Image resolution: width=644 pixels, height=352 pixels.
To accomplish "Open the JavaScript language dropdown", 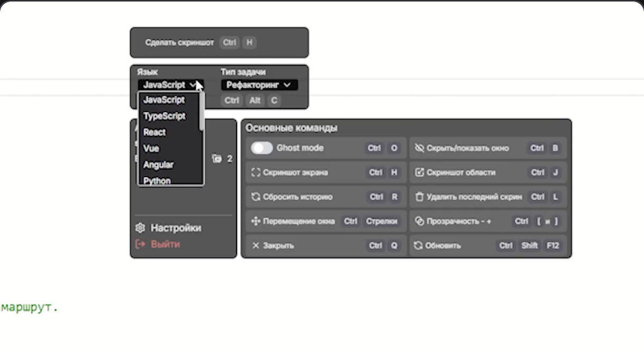I will click(171, 85).
